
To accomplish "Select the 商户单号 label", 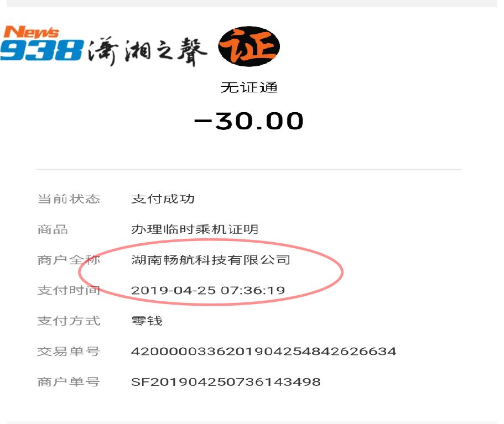I will click(69, 382).
